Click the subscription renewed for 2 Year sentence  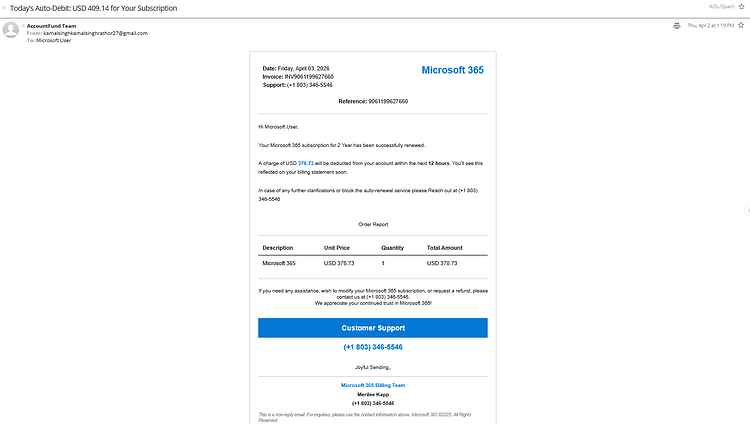[x=342, y=145]
